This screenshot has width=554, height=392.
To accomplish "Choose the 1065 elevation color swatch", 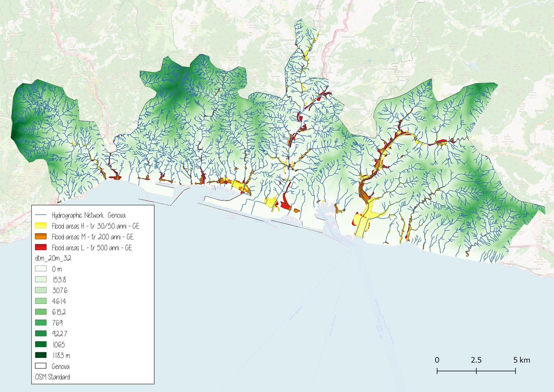I will tap(42, 344).
